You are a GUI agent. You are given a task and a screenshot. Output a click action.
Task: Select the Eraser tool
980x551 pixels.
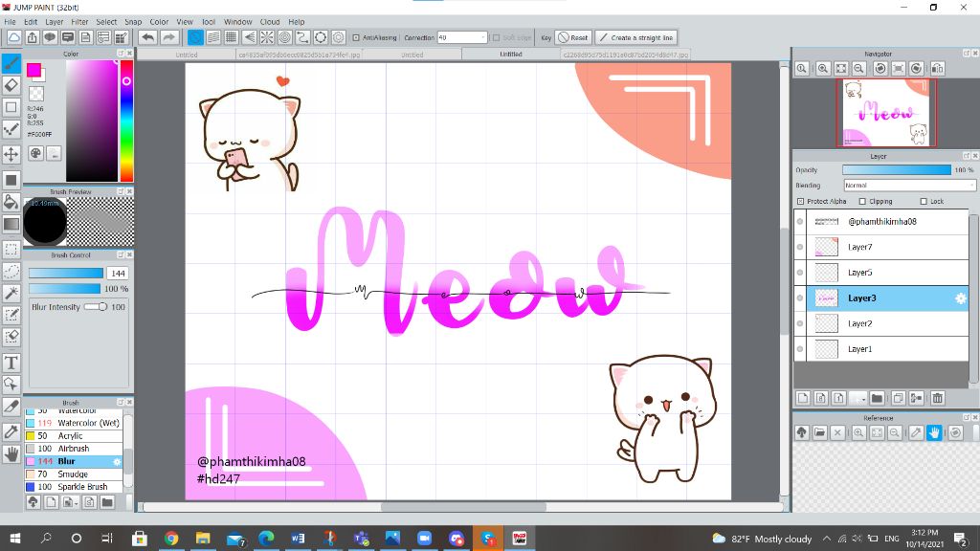click(11, 85)
